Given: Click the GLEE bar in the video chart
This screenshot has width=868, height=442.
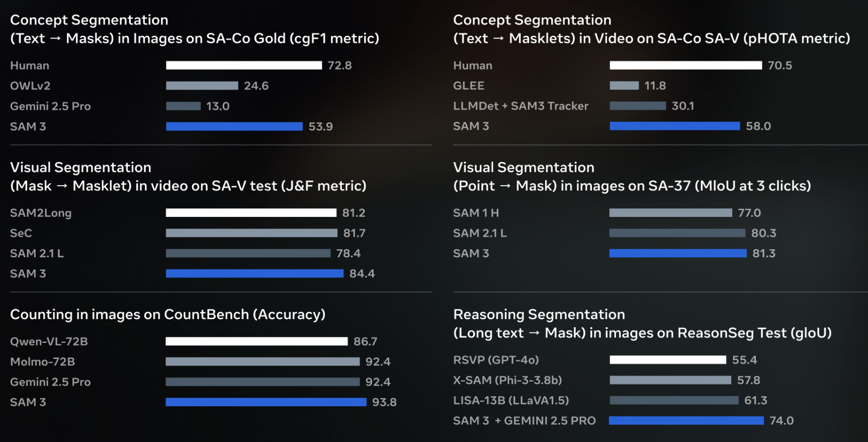Looking at the screenshot, I should pos(624,86).
